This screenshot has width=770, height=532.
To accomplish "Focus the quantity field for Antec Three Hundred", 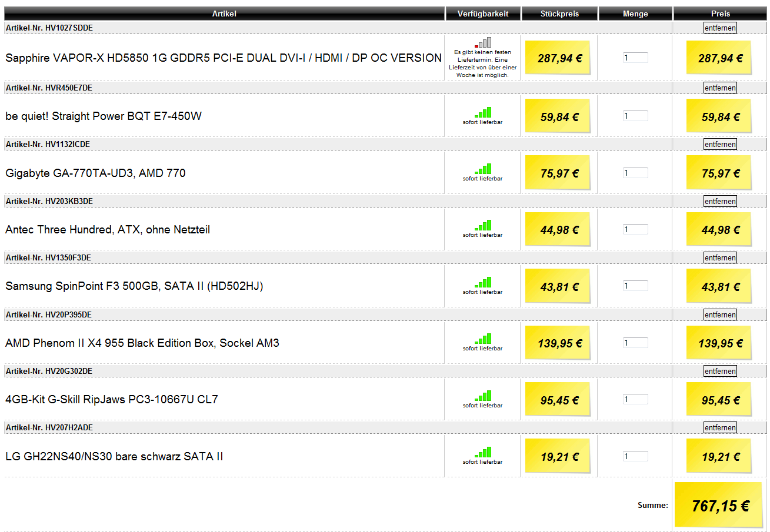I will [x=635, y=229].
